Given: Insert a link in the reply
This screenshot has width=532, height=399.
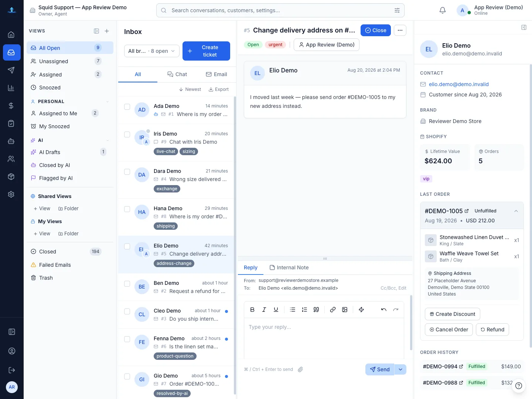Looking at the screenshot, I should click(x=333, y=310).
